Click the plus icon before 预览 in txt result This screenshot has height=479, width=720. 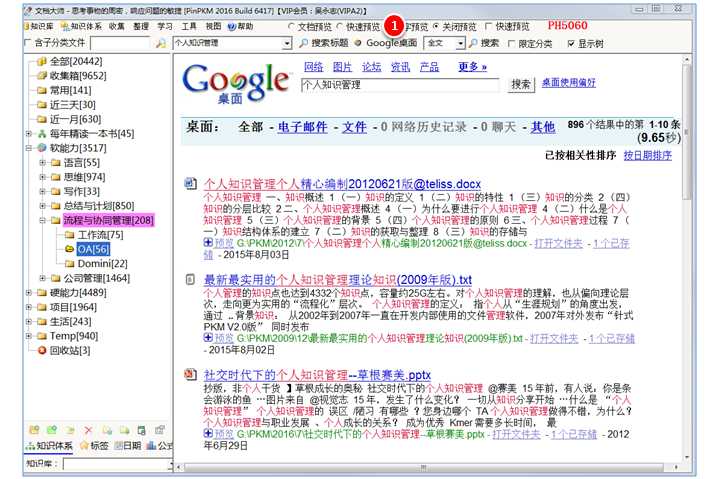208,338
